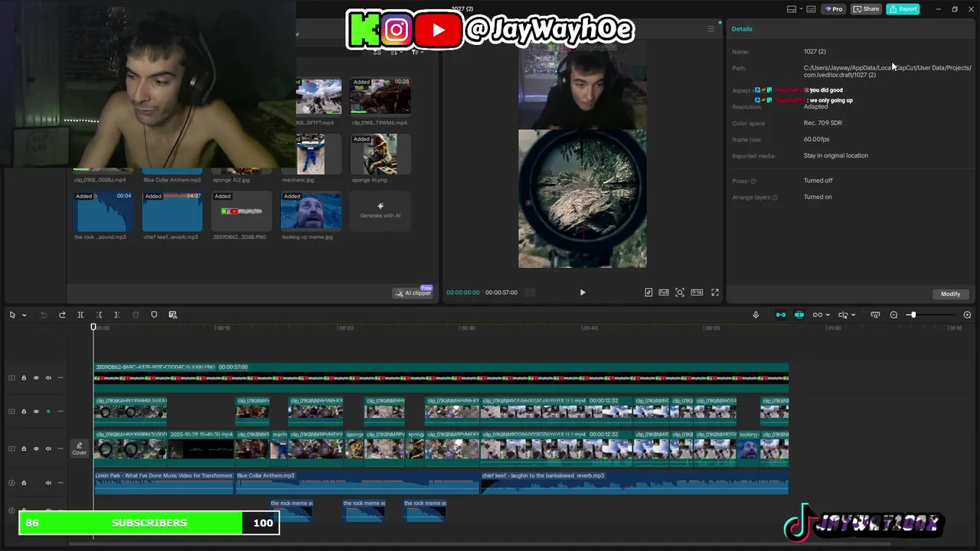Mute the top PNG overlay track
The height and width of the screenshot is (551, 980).
tap(48, 378)
